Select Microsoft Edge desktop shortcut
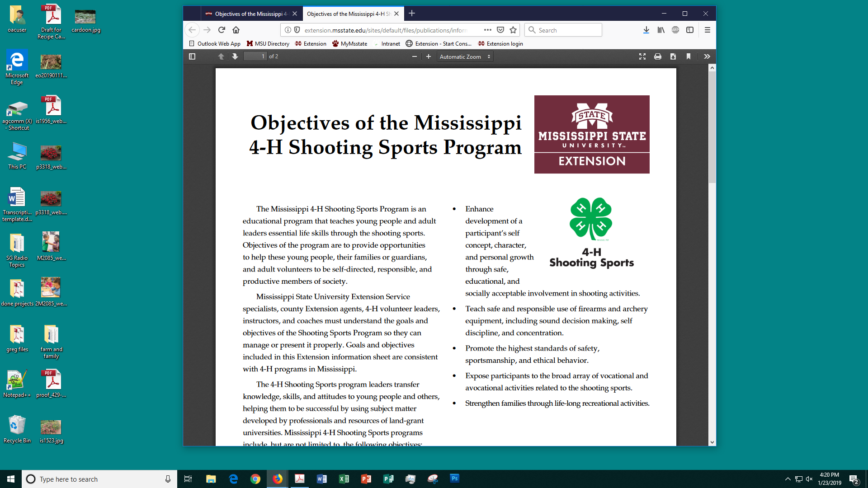This screenshot has width=868, height=488. click(x=17, y=67)
